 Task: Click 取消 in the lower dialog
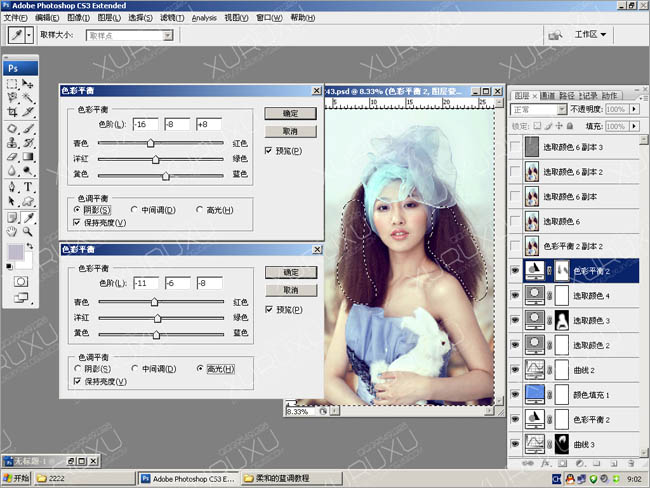click(291, 290)
